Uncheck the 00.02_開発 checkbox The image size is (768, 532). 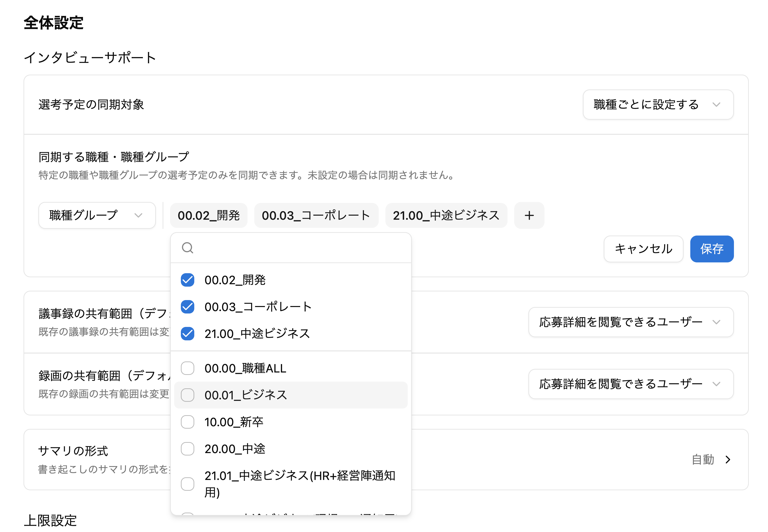(187, 280)
